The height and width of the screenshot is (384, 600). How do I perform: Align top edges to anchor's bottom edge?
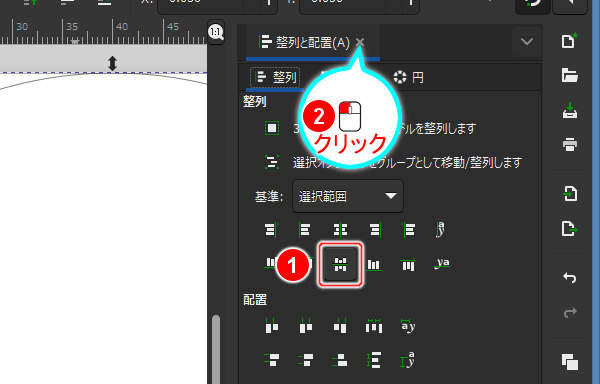click(408, 264)
